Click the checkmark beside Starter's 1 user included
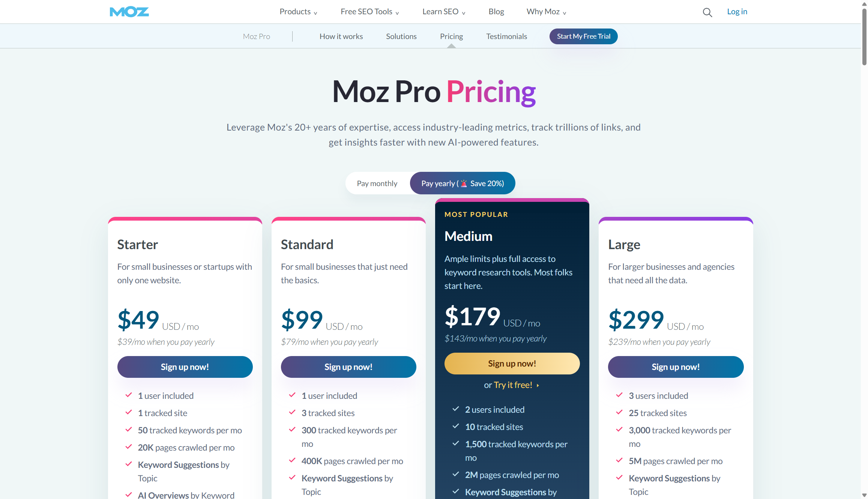The height and width of the screenshot is (499, 868). point(128,395)
